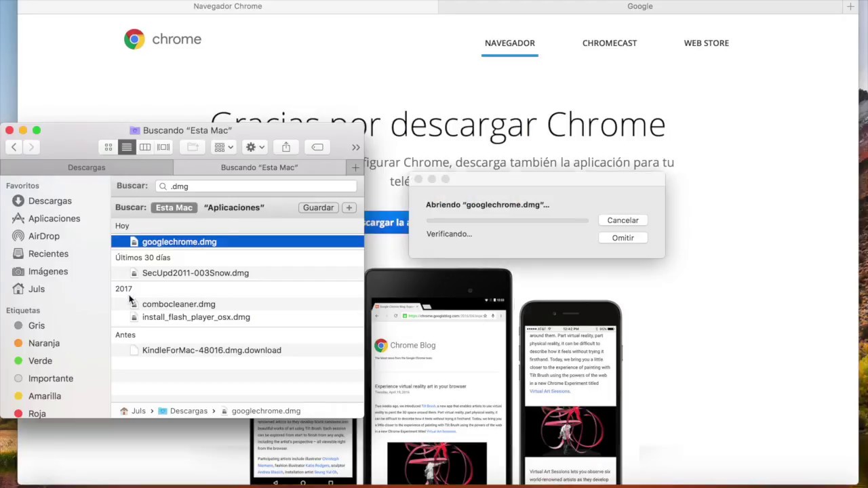Image resolution: width=868 pixels, height=488 pixels.
Task: Add a new Finder tab
Action: 355,167
